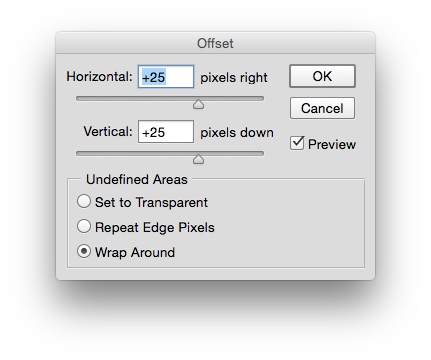Select the Set to Transparent option
The image size is (431, 360).
click(x=84, y=202)
